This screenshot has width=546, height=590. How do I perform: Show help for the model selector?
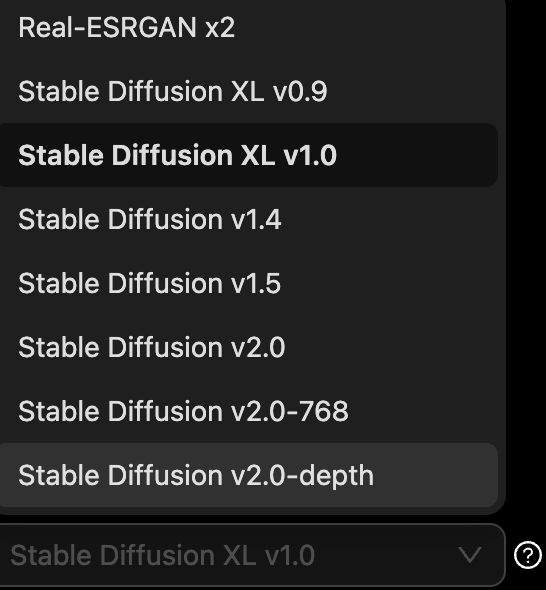pyautogui.click(x=527, y=555)
